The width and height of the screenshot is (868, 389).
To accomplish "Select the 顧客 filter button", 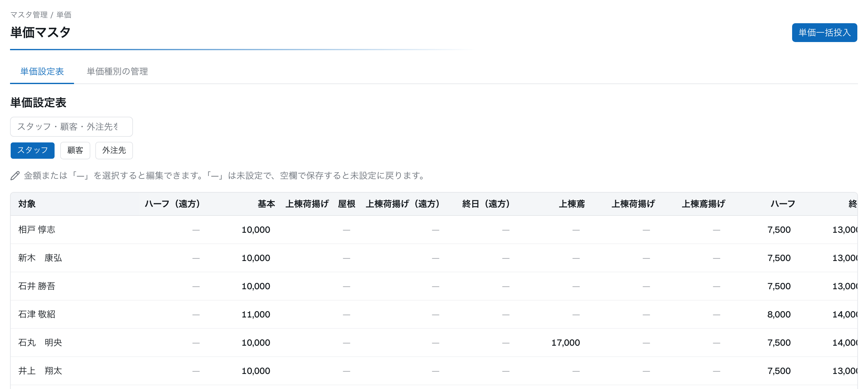I will (75, 150).
